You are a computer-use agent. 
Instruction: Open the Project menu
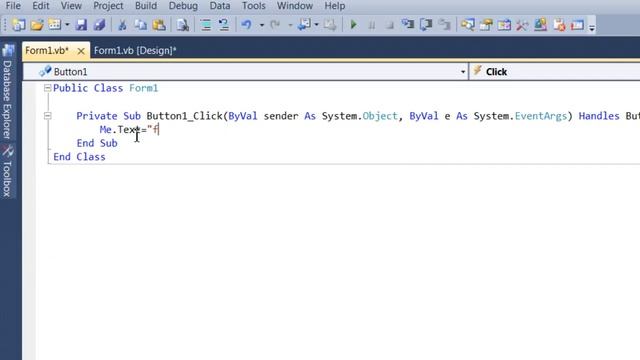[x=108, y=6]
